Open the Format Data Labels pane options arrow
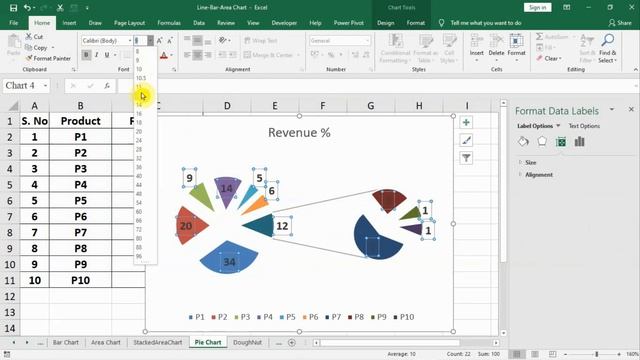The width and height of the screenshot is (640, 360). (x=611, y=109)
